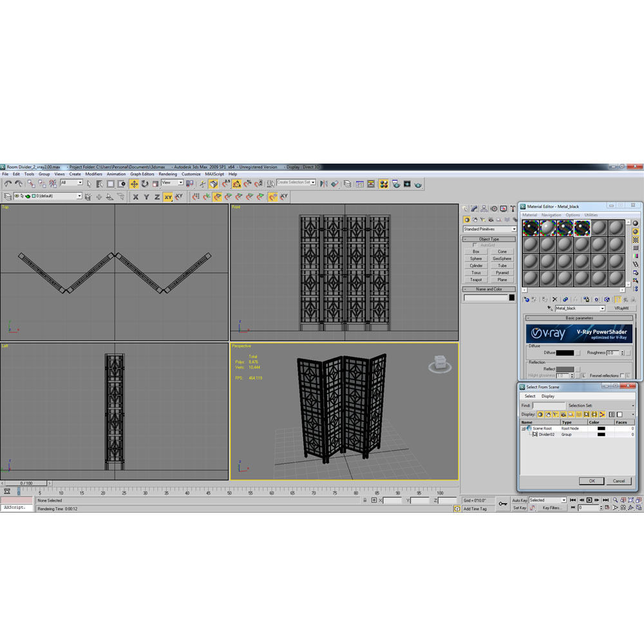This screenshot has width=644, height=644.
Task: Select the second material sample sphere
Action: click(548, 228)
